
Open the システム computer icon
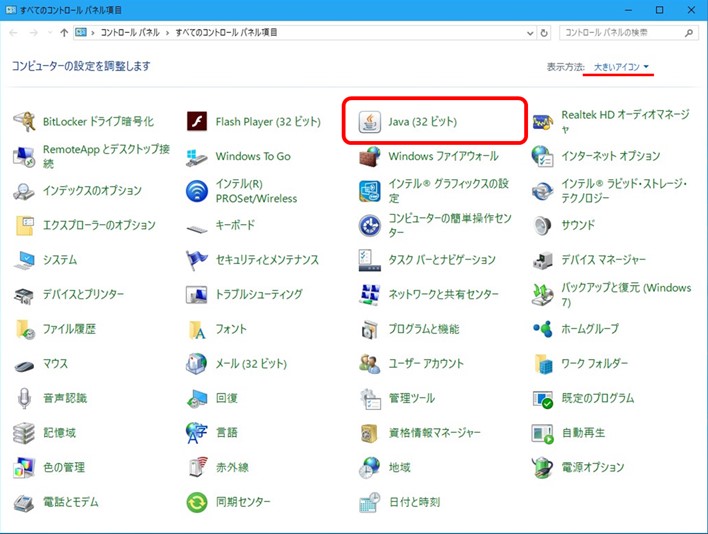coord(24,260)
